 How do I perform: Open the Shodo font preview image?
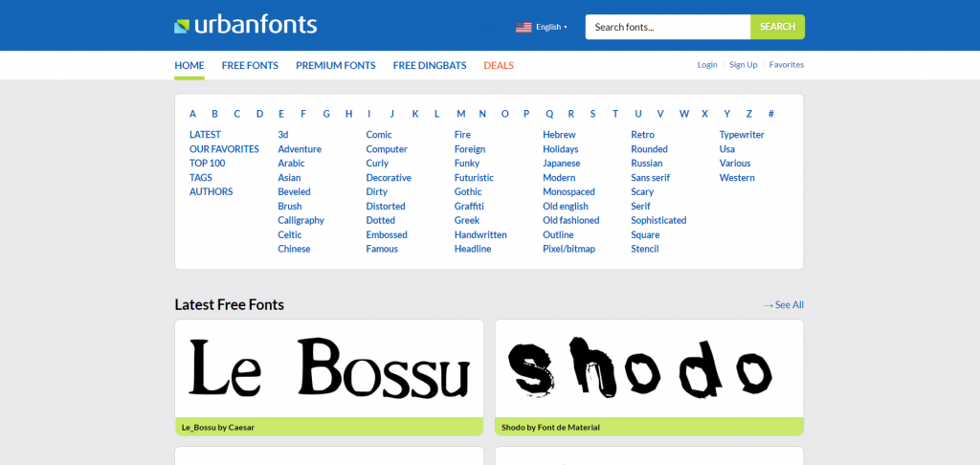point(649,368)
